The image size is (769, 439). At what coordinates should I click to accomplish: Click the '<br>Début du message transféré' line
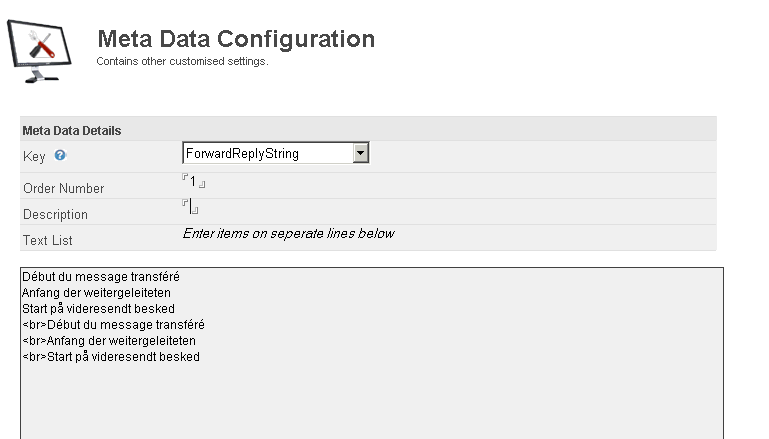113,325
